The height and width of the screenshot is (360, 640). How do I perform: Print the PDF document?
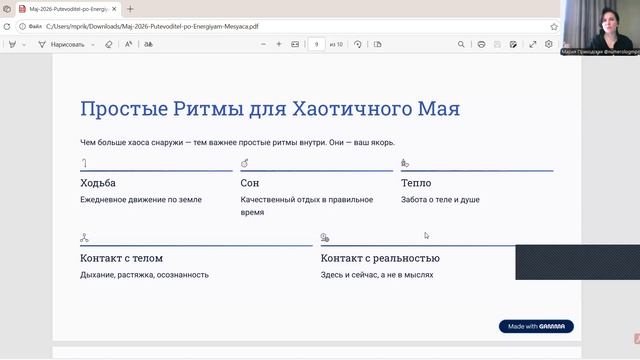[x=482, y=44]
